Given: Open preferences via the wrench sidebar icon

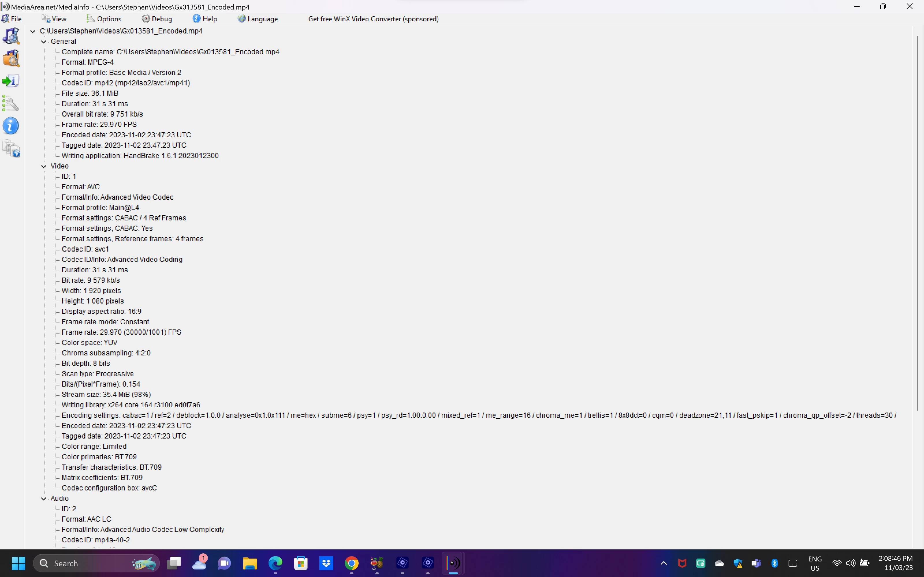Looking at the screenshot, I should (x=11, y=103).
